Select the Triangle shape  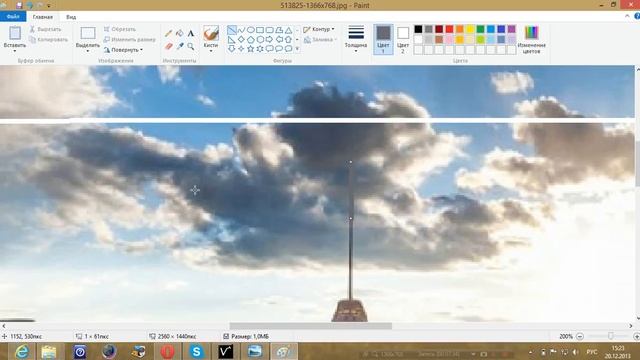tap(289, 30)
